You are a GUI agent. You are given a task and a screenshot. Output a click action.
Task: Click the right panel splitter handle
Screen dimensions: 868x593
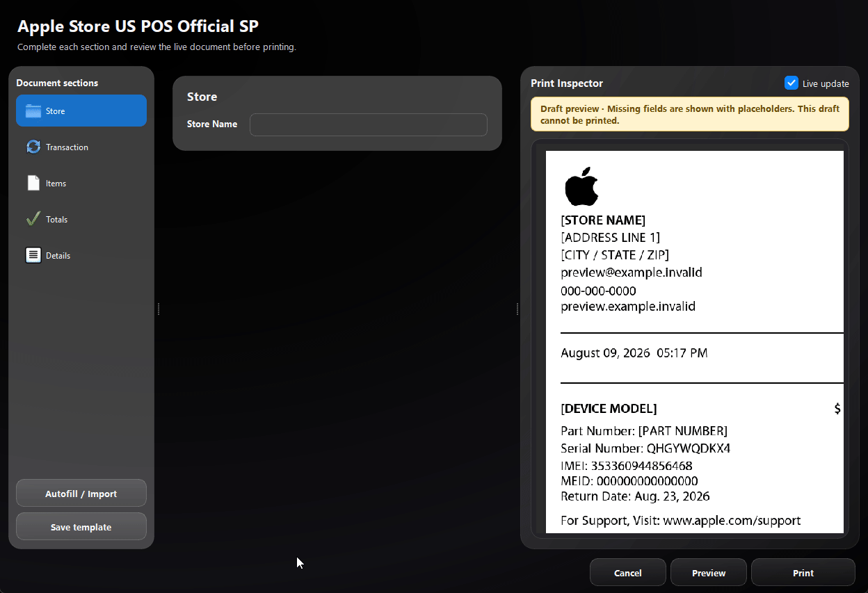click(x=517, y=309)
